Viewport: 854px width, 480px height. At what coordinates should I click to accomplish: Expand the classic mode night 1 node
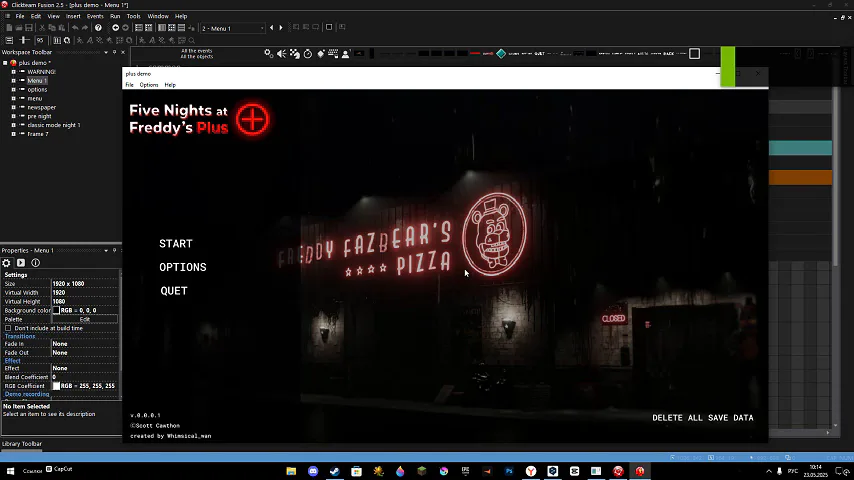14,125
